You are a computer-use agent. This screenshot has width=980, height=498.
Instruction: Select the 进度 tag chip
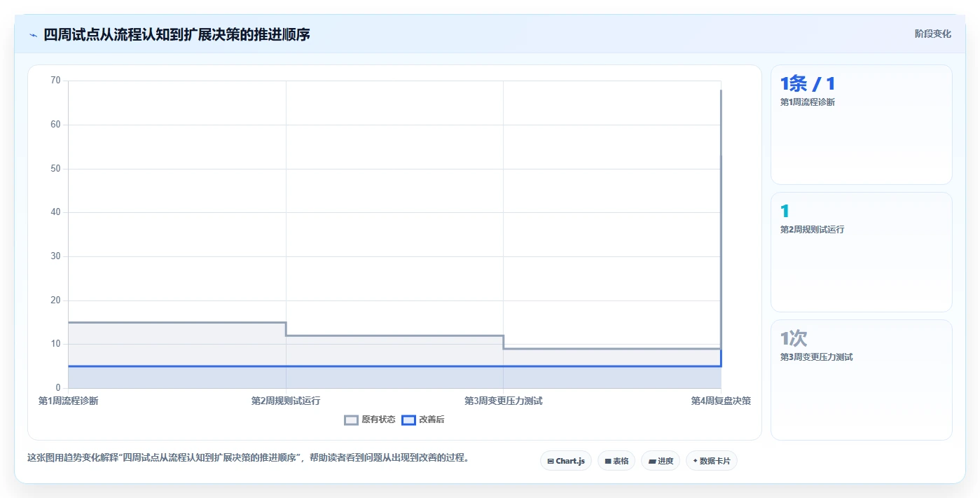(x=661, y=461)
